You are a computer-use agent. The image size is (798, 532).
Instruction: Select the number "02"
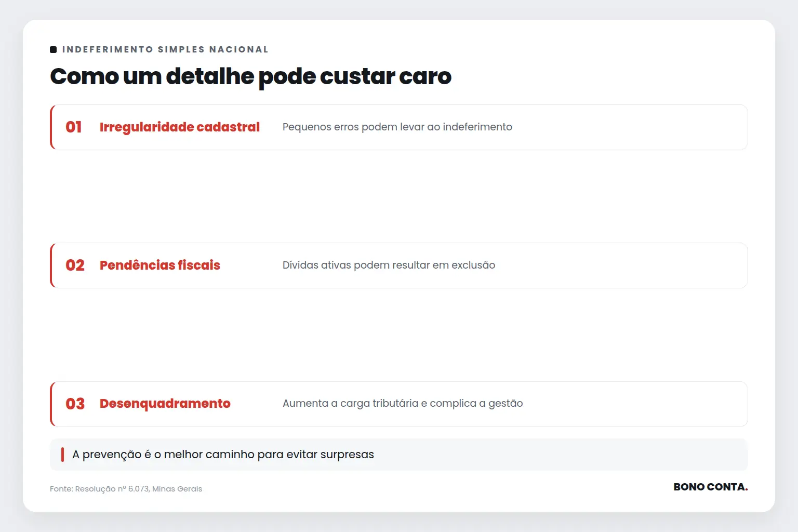(x=75, y=265)
